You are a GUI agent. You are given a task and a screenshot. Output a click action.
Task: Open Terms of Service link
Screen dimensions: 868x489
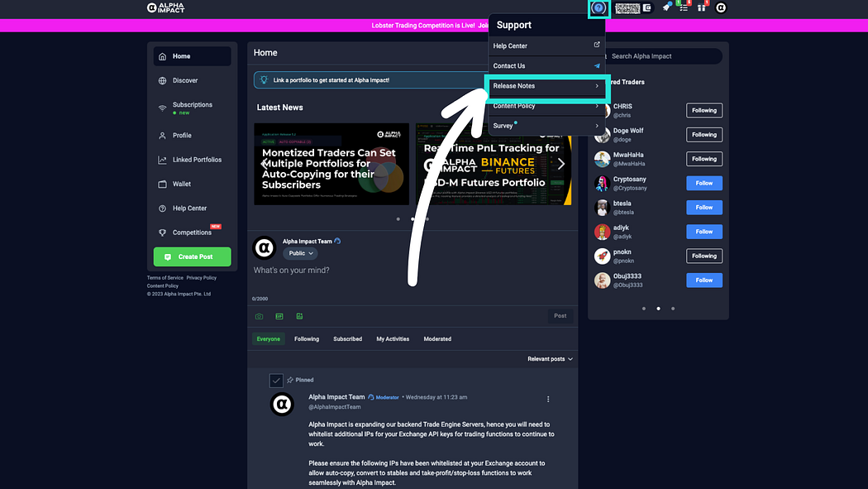[x=165, y=278]
